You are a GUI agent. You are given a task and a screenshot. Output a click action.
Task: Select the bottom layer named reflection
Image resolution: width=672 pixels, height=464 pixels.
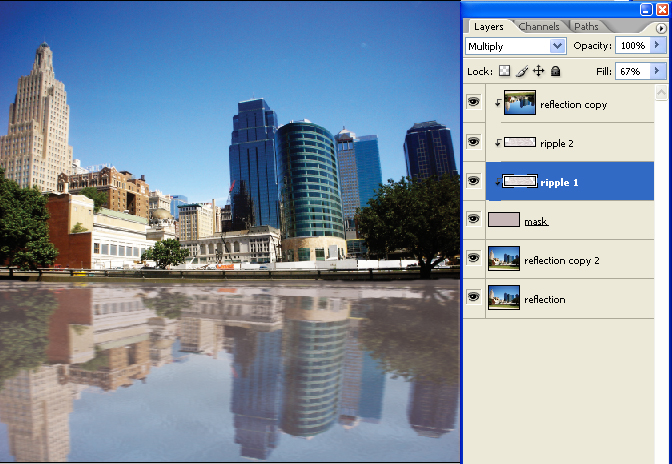(545, 299)
